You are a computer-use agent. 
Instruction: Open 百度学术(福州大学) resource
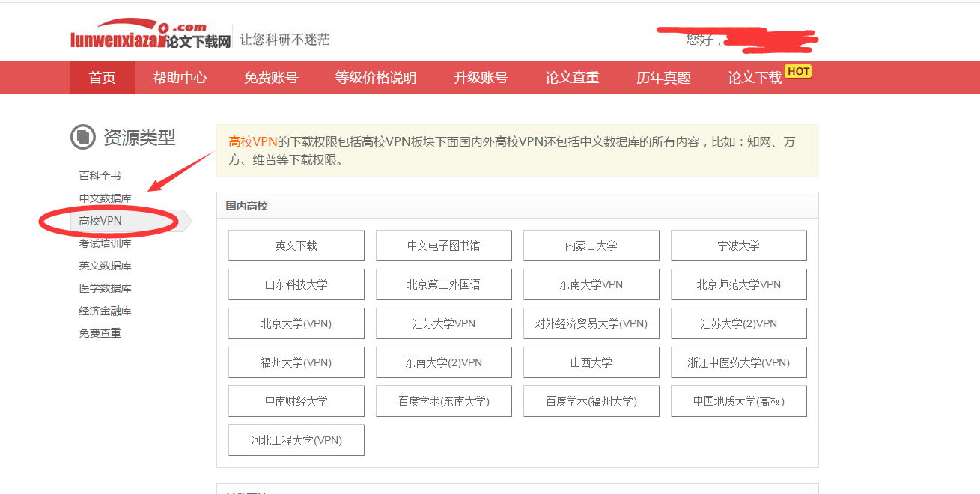coord(591,401)
